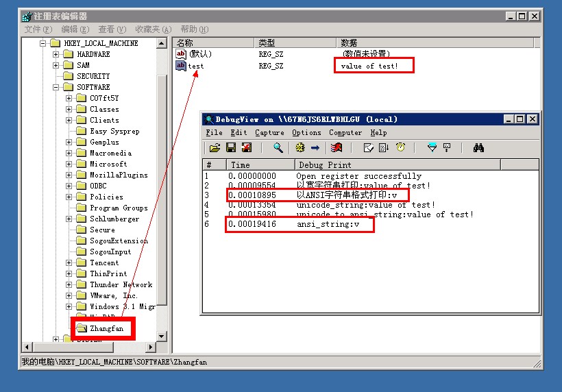Screen dimensions: 562x392
Task: Open the 编辑(E) menu in Registry Editor
Action: (x=75, y=29)
